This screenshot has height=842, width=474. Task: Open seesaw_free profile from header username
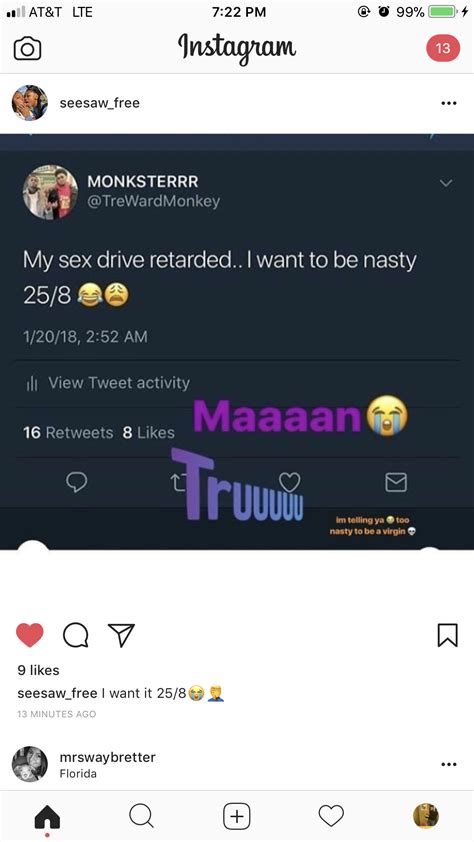click(100, 103)
